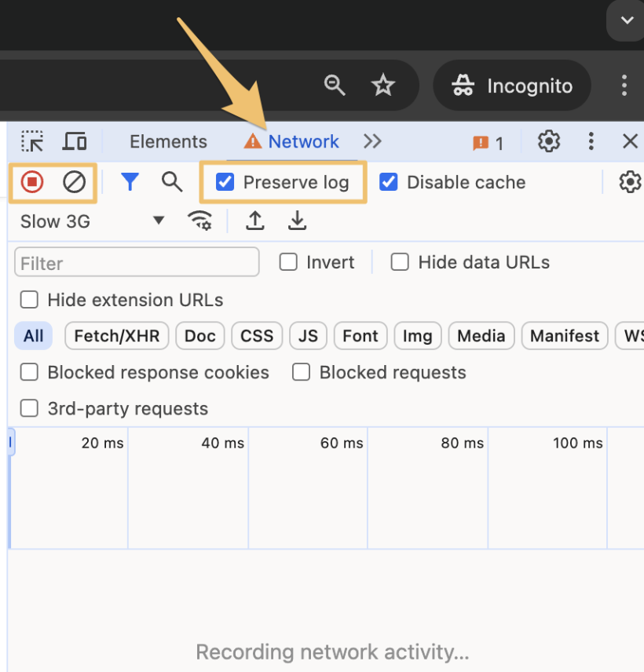Open Chrome three-dot browser menu
This screenshot has height=672, width=644.
(624, 86)
